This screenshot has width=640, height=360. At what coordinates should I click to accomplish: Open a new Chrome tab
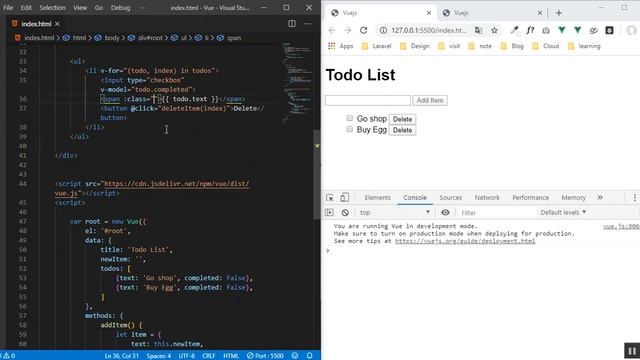(559, 13)
